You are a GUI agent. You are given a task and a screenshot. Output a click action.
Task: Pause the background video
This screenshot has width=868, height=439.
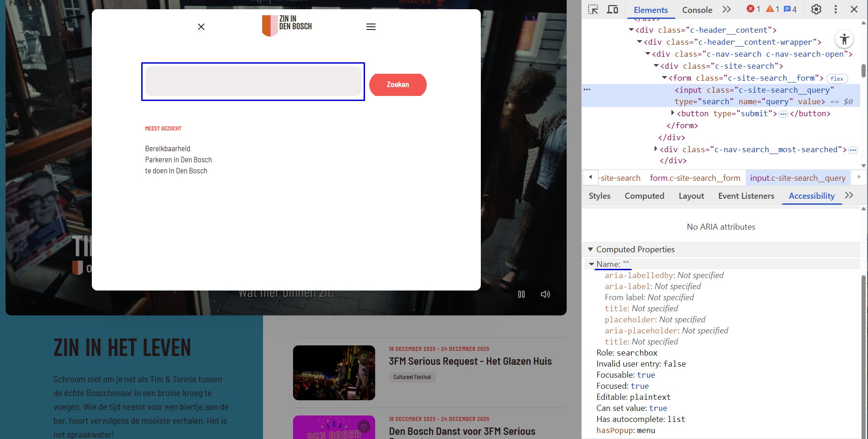(x=521, y=294)
